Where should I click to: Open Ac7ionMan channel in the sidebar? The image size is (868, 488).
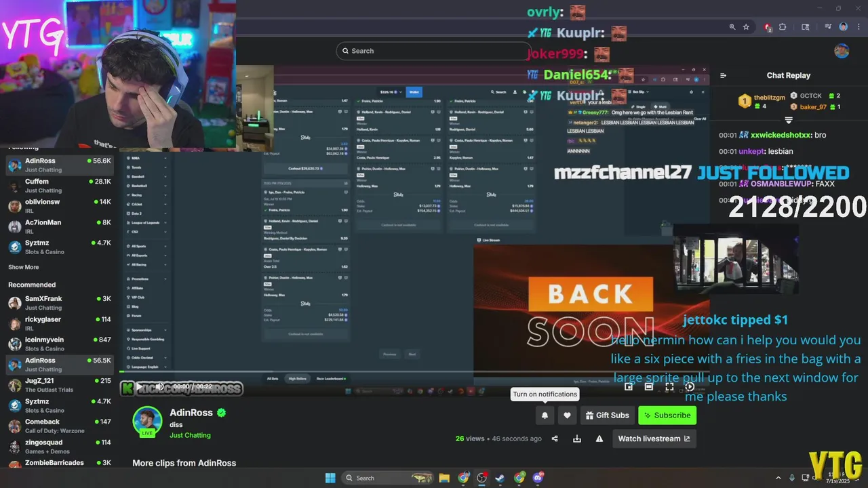60,226
